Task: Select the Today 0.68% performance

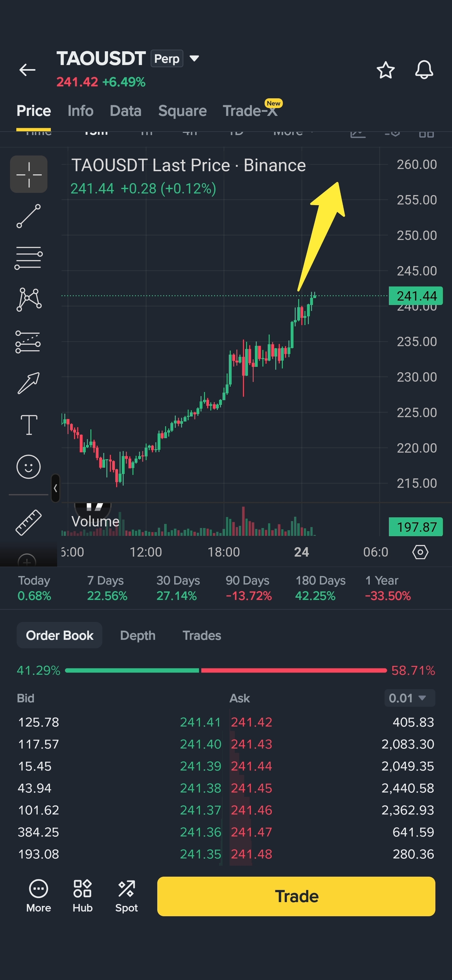Action: point(34,588)
